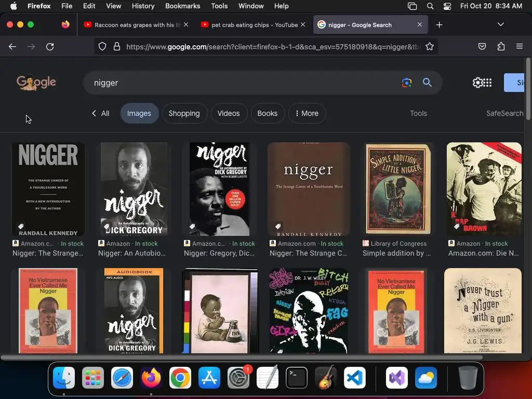This screenshot has width=532, height=399.
Task: Close the Raccoon eats grapes tab
Action: click(x=186, y=24)
